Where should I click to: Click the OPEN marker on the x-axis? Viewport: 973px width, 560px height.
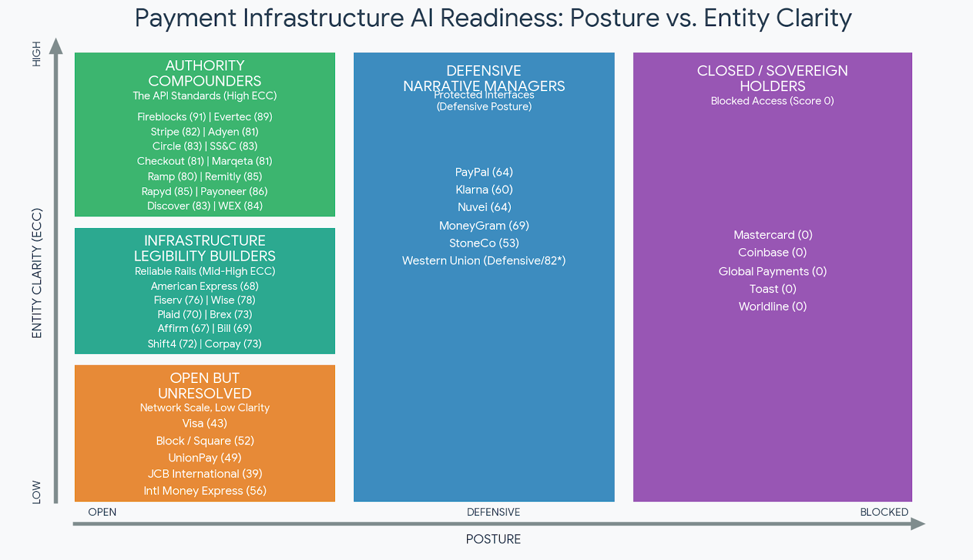pyautogui.click(x=102, y=512)
